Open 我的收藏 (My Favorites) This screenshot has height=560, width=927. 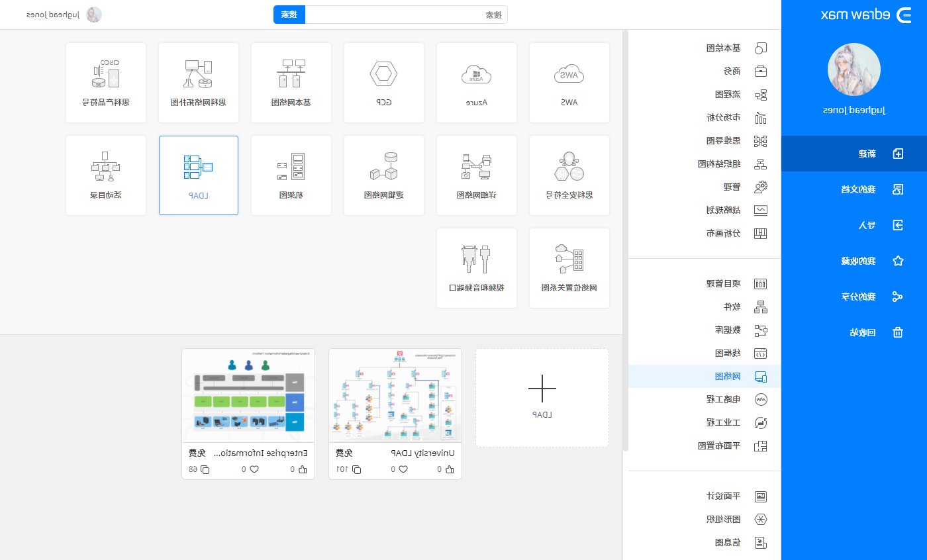tap(854, 261)
